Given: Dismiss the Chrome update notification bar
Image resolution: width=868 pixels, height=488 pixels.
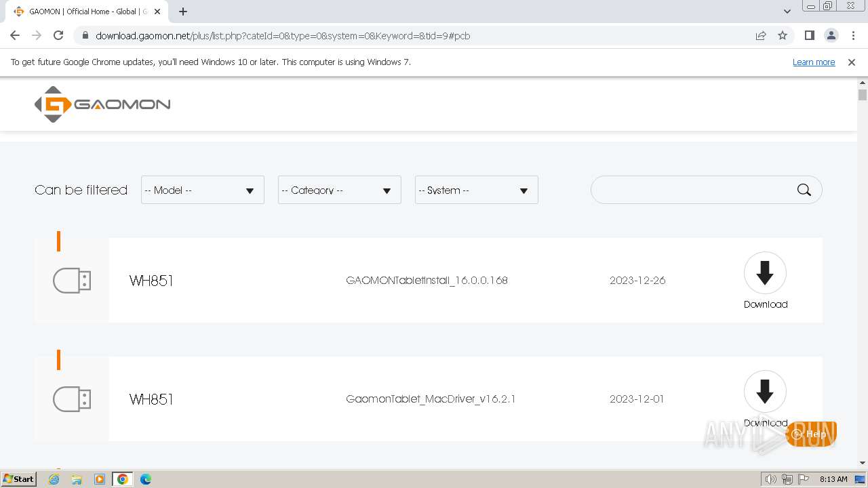Looking at the screenshot, I should tap(852, 62).
